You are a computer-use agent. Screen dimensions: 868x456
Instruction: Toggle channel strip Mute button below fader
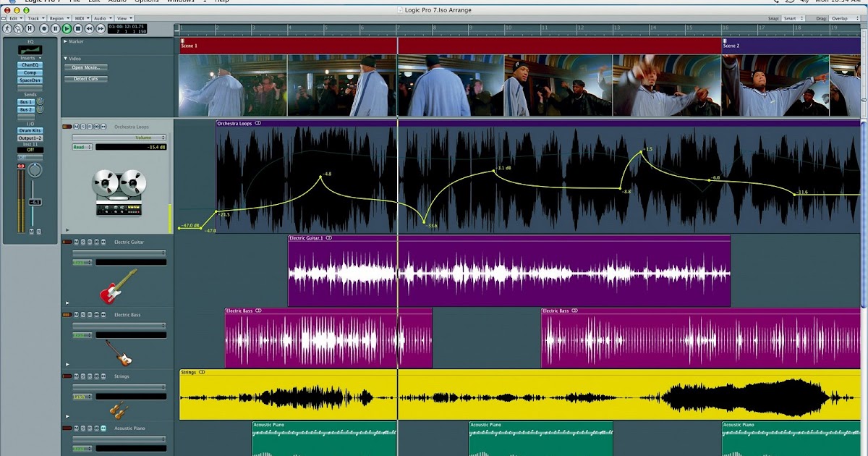pyautogui.click(x=31, y=232)
